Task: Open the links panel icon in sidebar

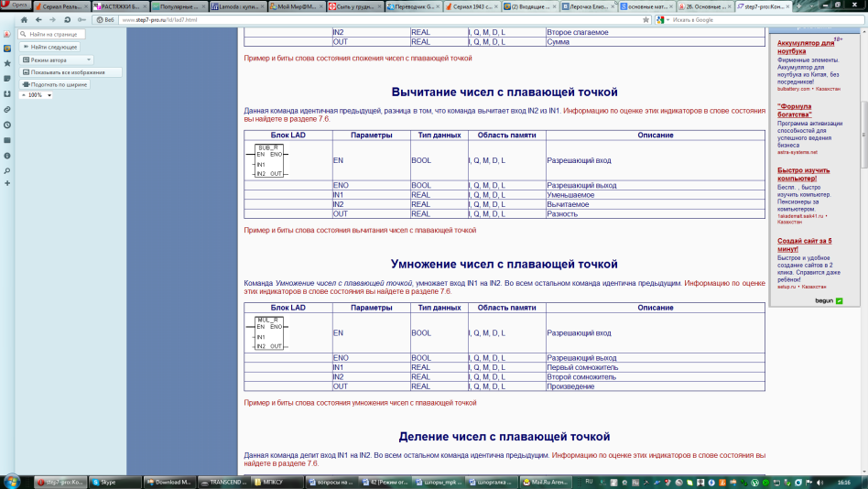Action: coord(7,110)
